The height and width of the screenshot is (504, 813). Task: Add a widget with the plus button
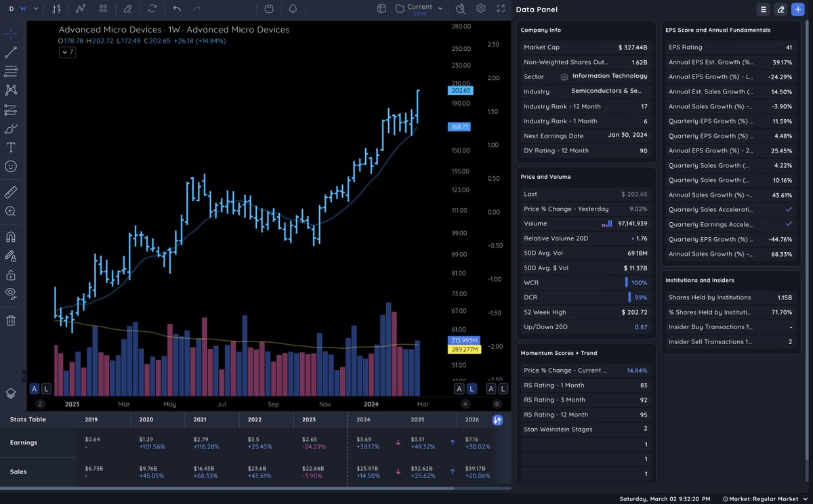point(798,9)
